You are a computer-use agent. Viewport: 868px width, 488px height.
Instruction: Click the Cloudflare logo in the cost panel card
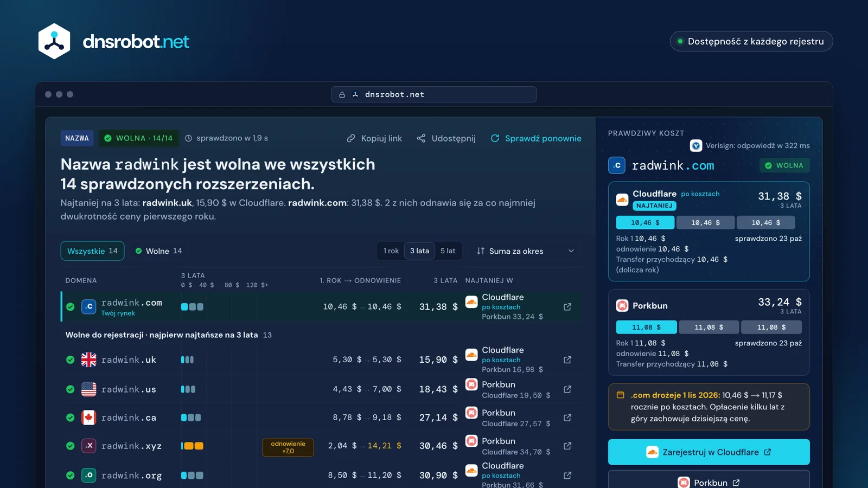tap(622, 200)
